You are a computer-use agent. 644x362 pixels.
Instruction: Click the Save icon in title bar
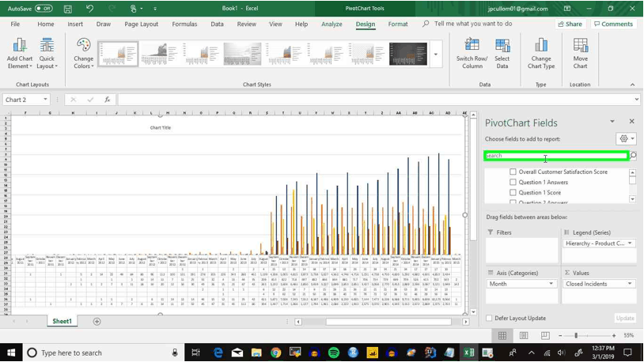[x=68, y=9]
